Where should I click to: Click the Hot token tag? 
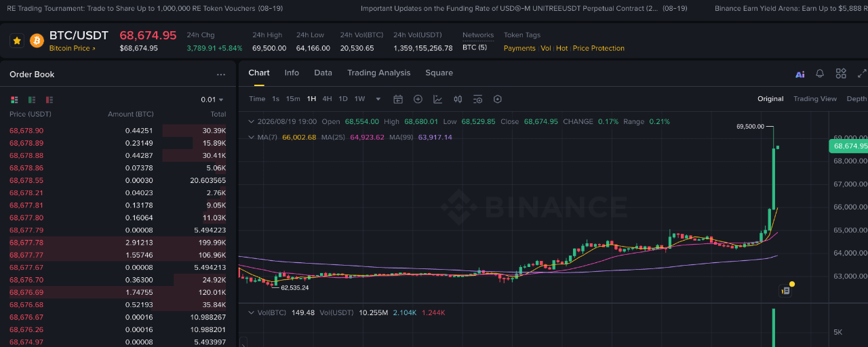tap(562, 49)
